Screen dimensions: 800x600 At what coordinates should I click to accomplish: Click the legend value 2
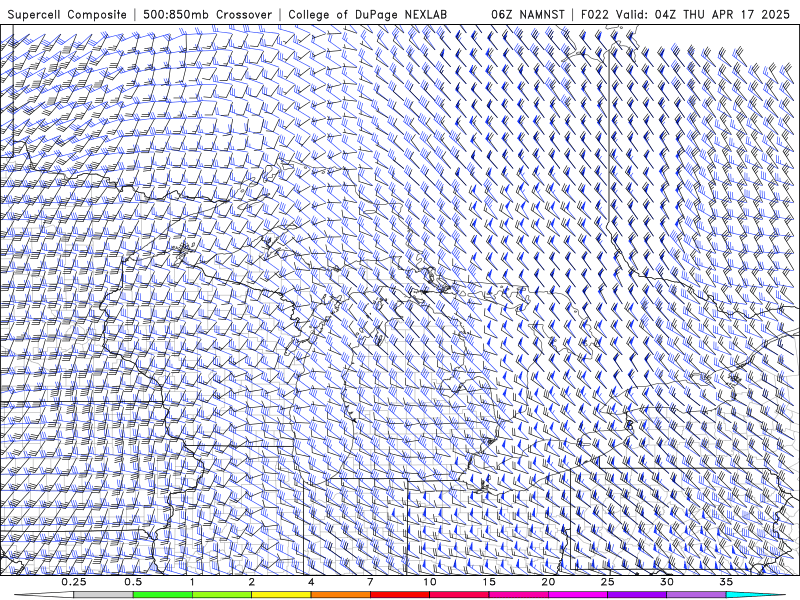[252, 582]
